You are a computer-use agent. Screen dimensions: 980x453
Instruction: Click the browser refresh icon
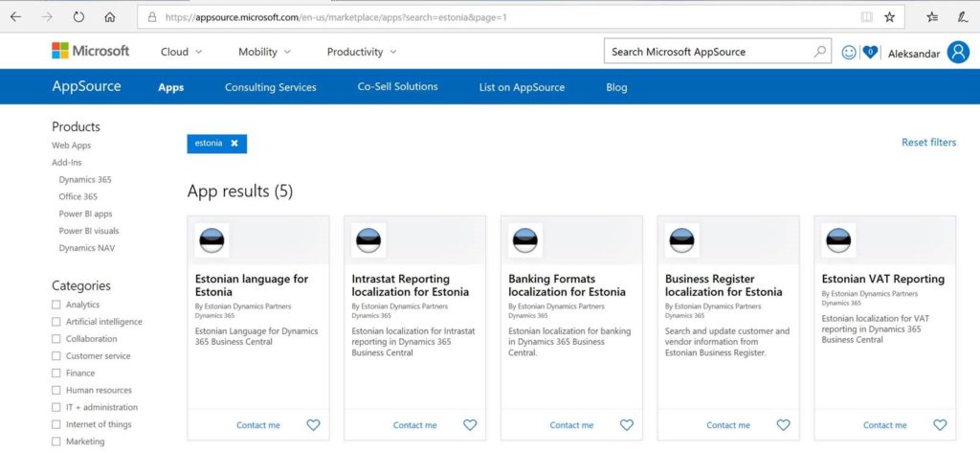pos(78,17)
